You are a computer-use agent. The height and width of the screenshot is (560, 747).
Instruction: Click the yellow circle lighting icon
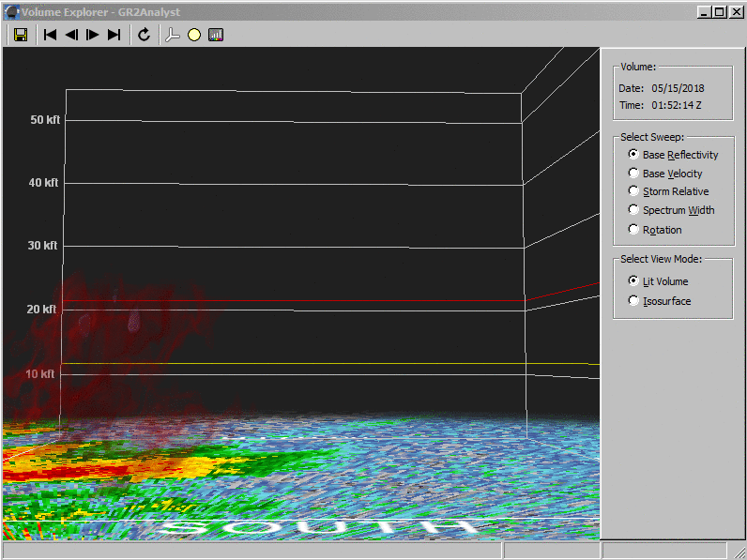coord(194,35)
